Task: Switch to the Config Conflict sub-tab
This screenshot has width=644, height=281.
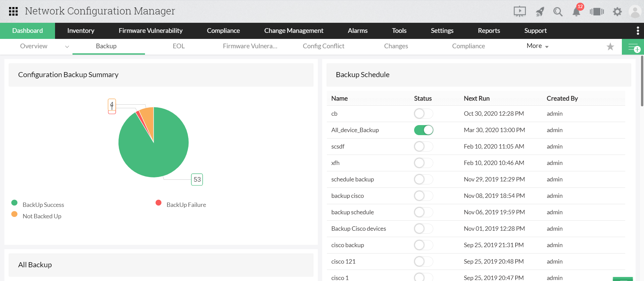Action: point(324,46)
